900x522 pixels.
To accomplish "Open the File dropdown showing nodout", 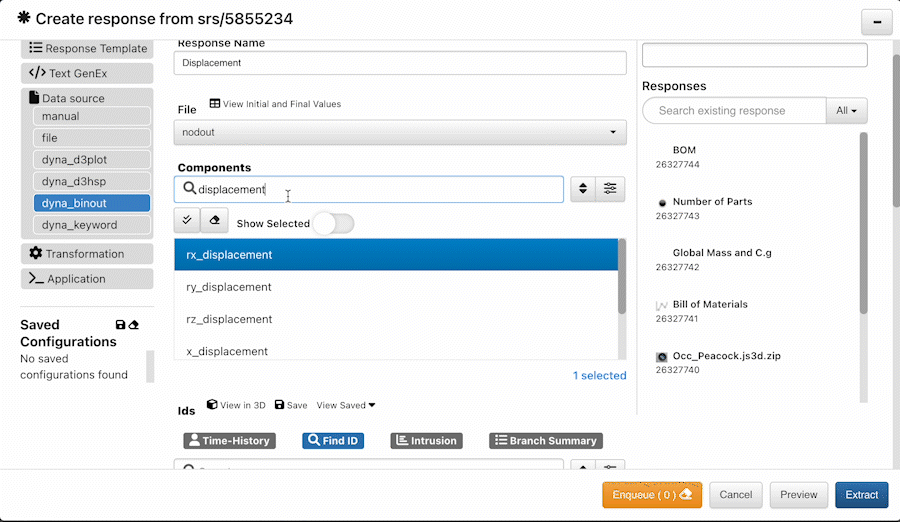I will [400, 132].
